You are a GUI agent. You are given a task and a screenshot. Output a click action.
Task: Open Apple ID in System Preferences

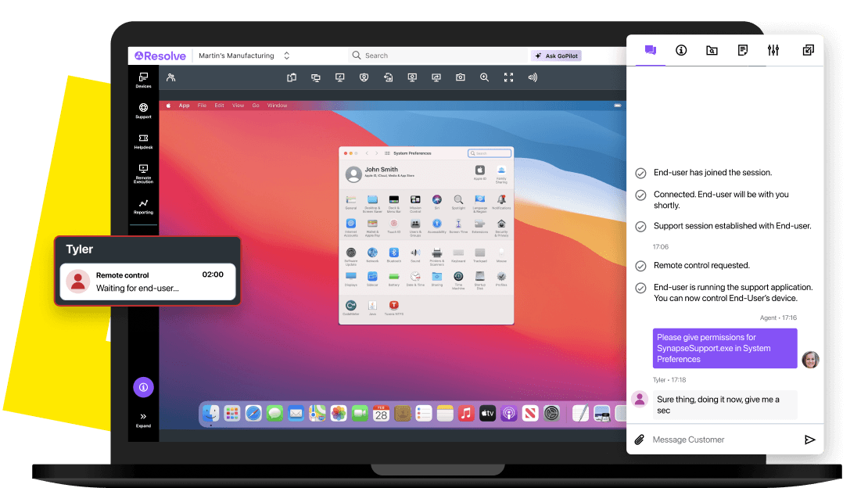[x=480, y=172]
